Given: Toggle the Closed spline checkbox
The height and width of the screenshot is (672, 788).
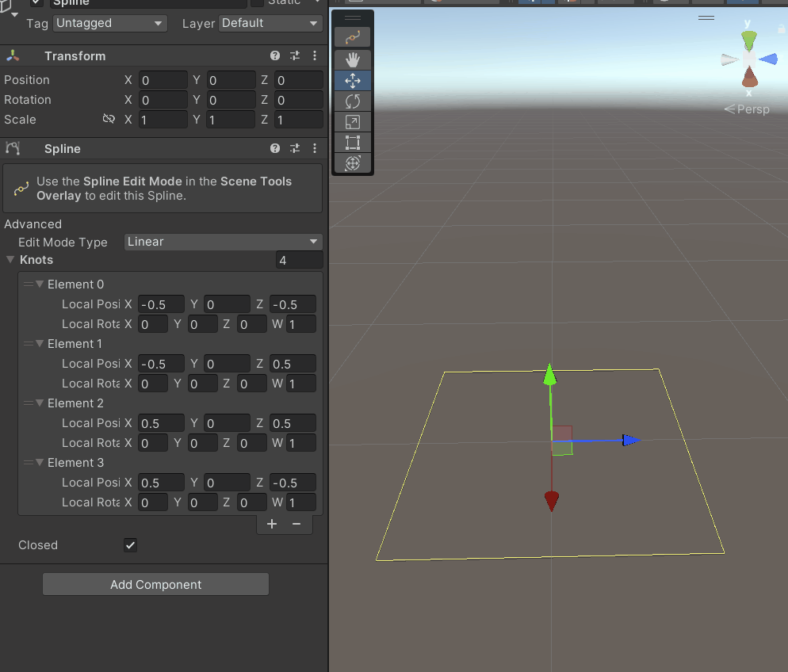Looking at the screenshot, I should 130,545.
